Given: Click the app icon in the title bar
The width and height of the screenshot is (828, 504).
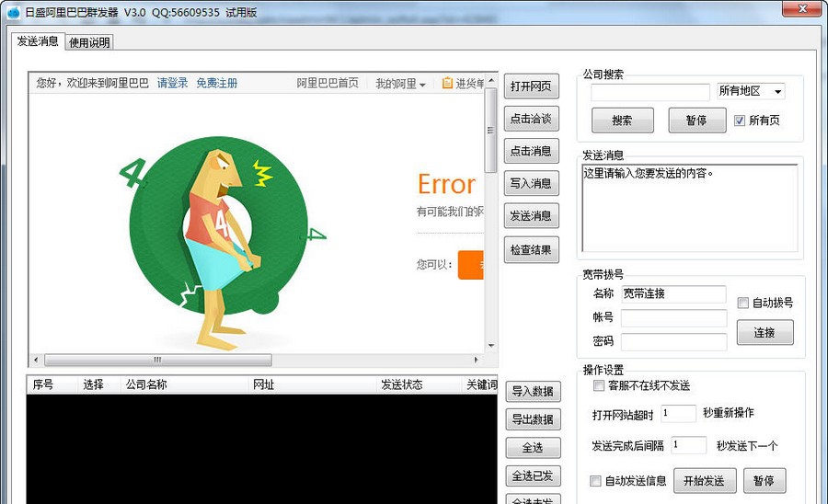Looking at the screenshot, I should tap(13, 12).
